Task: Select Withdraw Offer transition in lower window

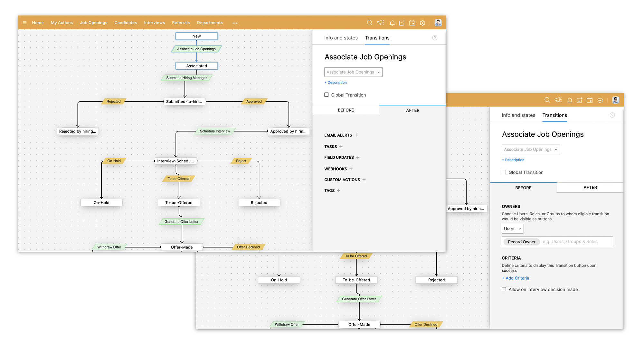Action: (287, 325)
